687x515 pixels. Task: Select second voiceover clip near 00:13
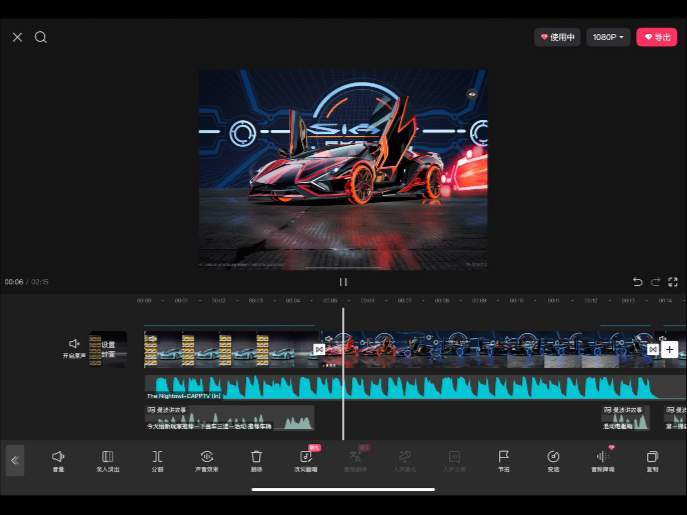pyautogui.click(x=625, y=417)
